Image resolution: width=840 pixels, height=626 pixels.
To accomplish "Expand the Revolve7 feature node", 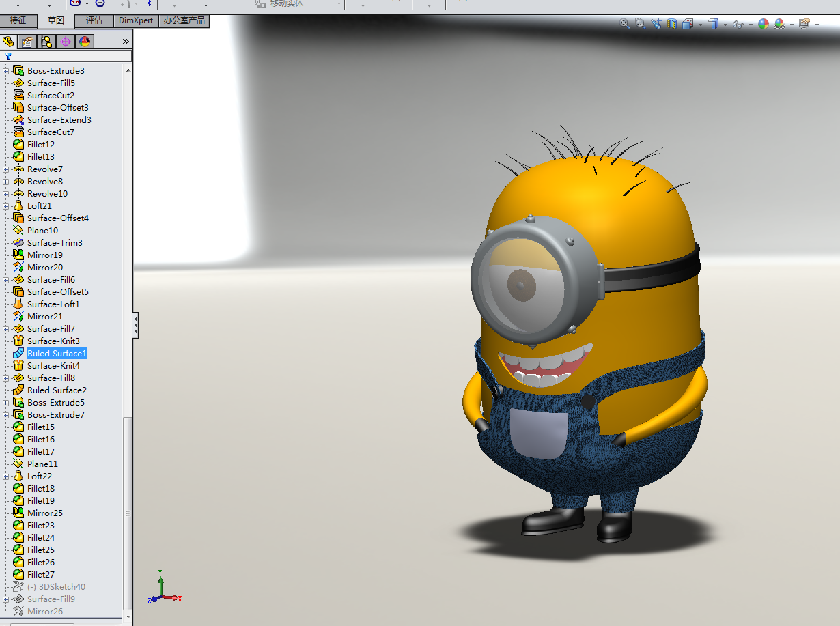I will coord(6,169).
